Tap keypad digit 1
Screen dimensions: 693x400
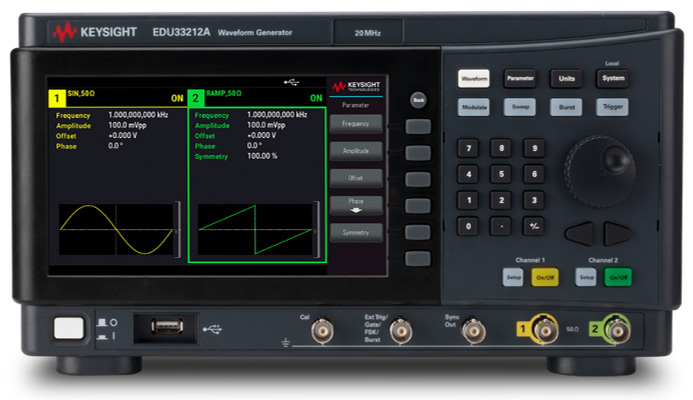click(x=468, y=200)
